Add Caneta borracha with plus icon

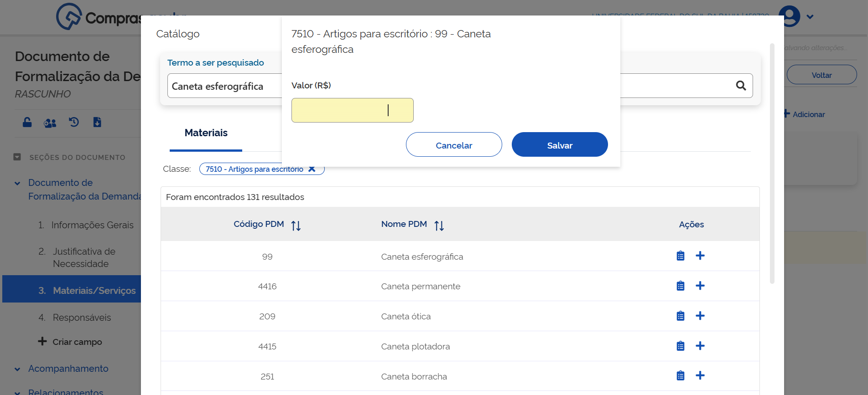point(700,375)
